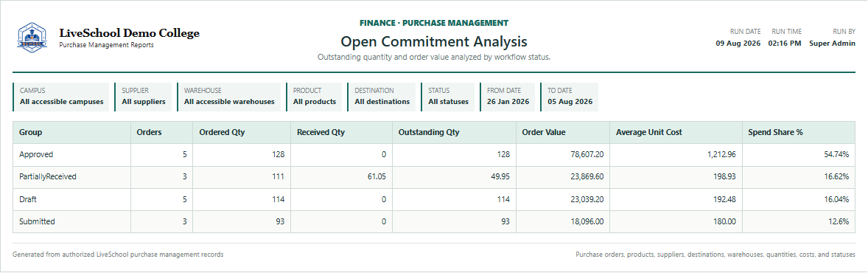Click the Run By value Super Admin
The width and height of the screenshot is (868, 273).
[x=832, y=43]
